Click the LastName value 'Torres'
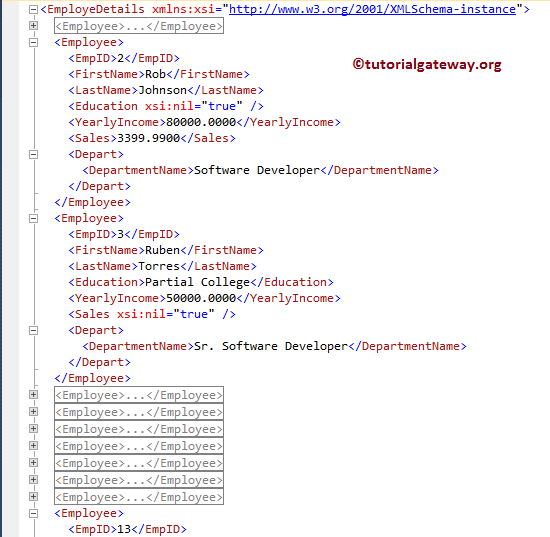 click(x=159, y=266)
